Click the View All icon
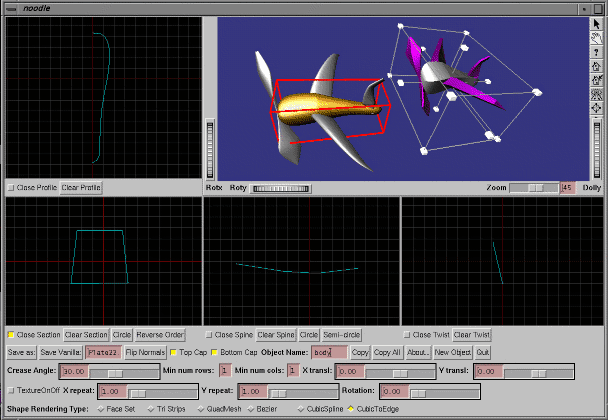The height and width of the screenshot is (420, 608). [597, 93]
